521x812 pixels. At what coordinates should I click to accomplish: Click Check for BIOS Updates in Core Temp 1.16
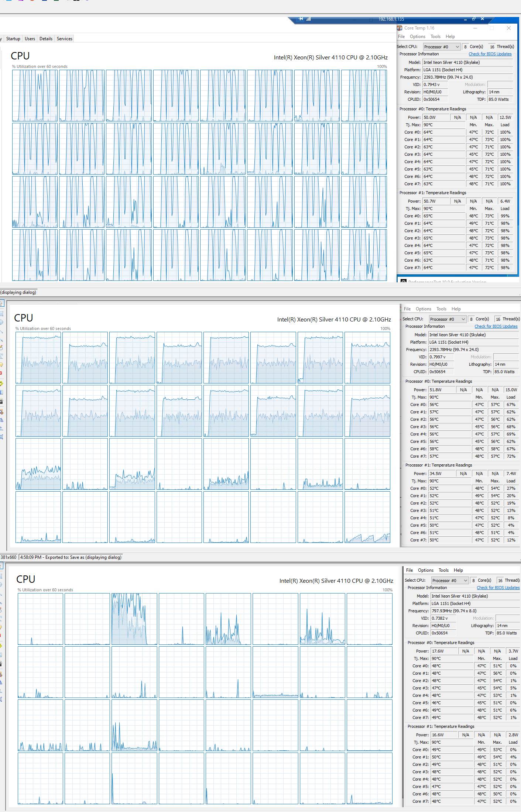click(490, 54)
